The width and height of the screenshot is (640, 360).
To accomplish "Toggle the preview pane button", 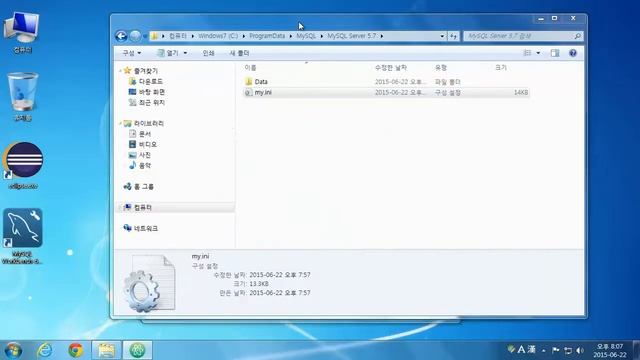I will click(x=555, y=53).
